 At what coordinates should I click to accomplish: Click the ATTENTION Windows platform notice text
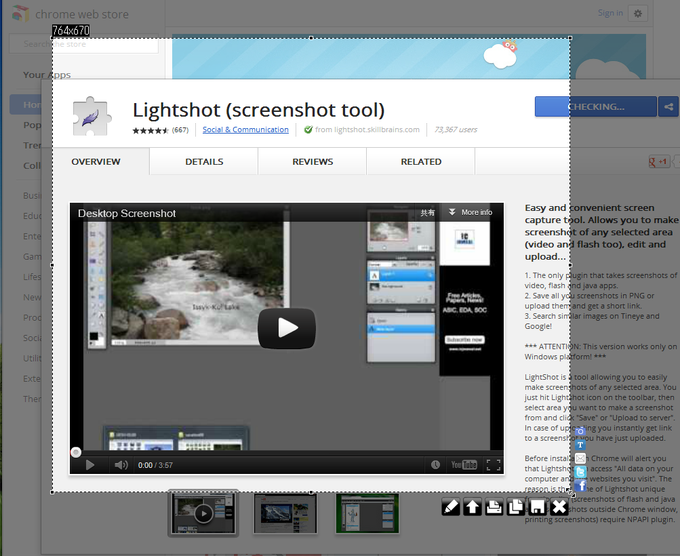(x=601, y=352)
